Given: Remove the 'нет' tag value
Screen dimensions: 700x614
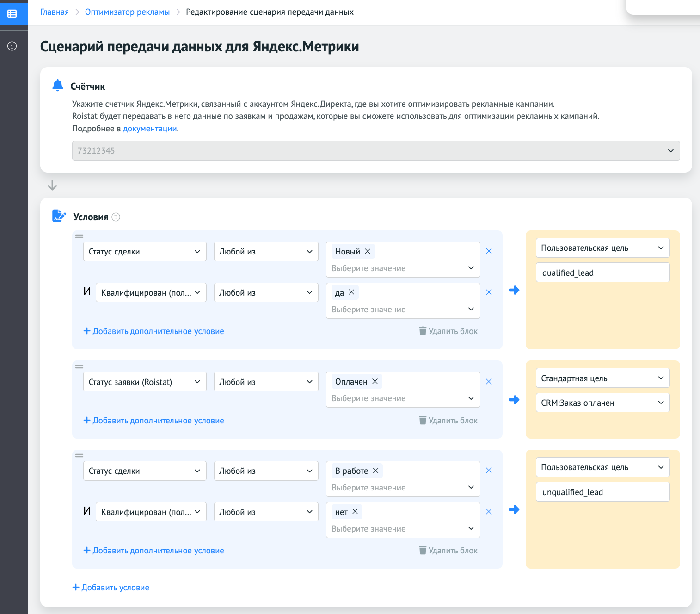Looking at the screenshot, I should [x=355, y=512].
